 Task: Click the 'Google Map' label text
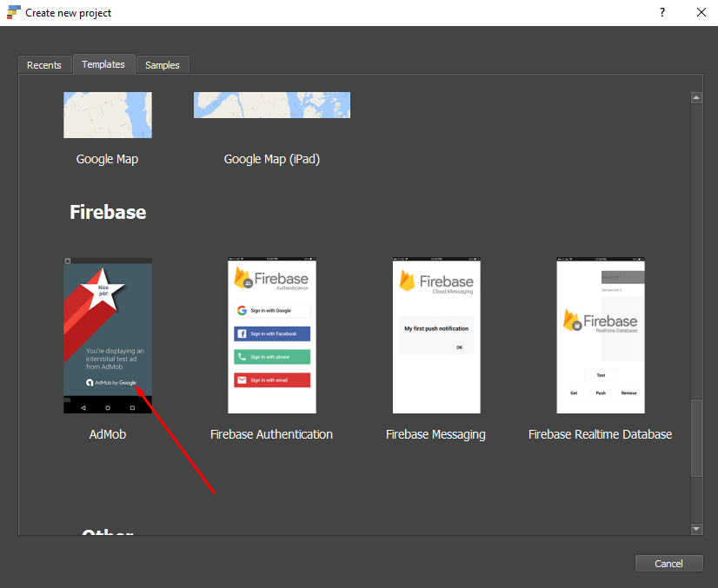coord(107,159)
